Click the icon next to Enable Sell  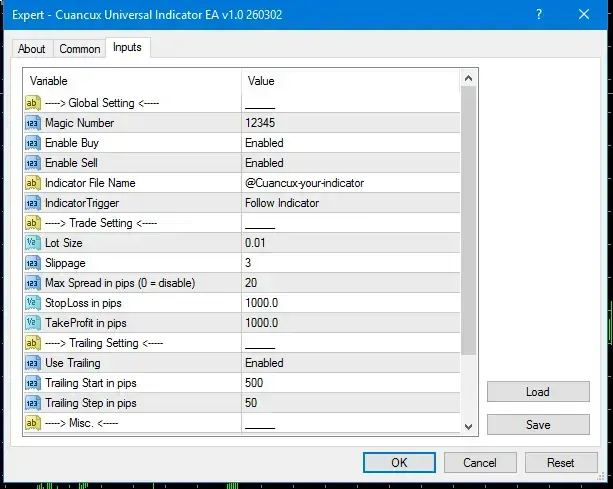[x=32, y=163]
